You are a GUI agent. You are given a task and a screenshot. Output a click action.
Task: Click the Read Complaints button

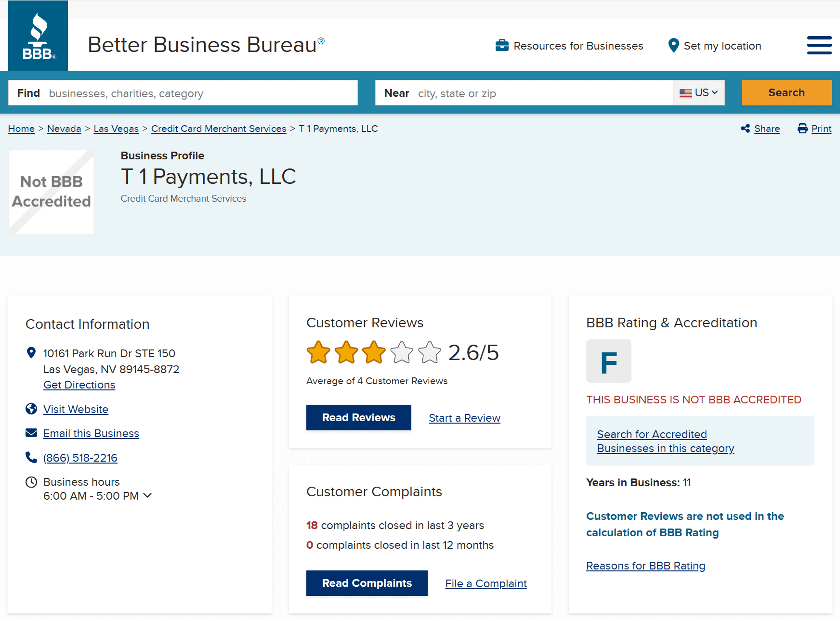pyautogui.click(x=367, y=583)
